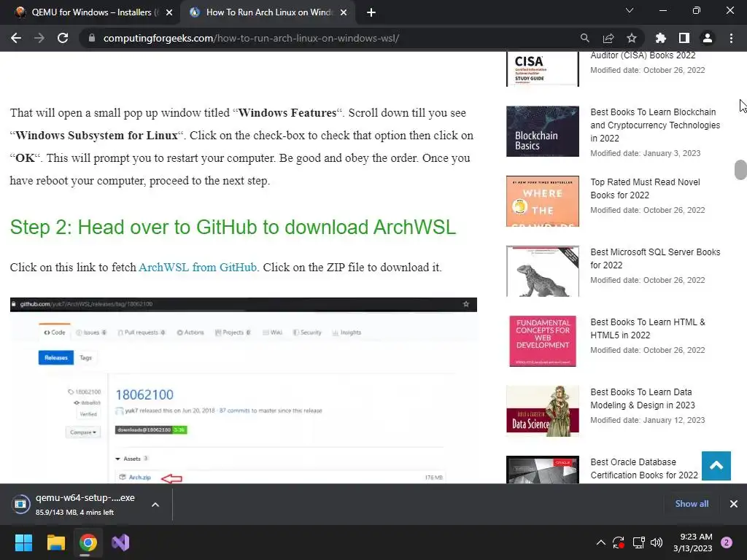The image size is (747, 560).
Task: Click the GitHub releases screenshot image
Action: 244,391
